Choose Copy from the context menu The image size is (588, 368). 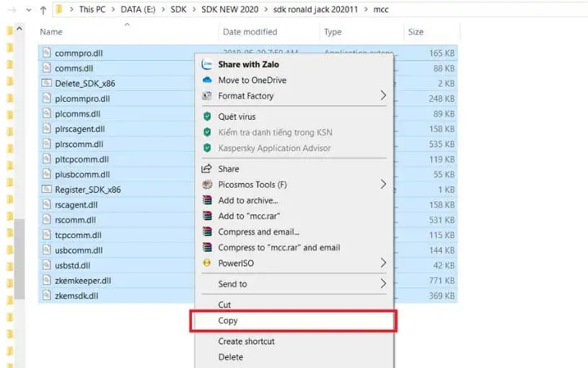[228, 321]
